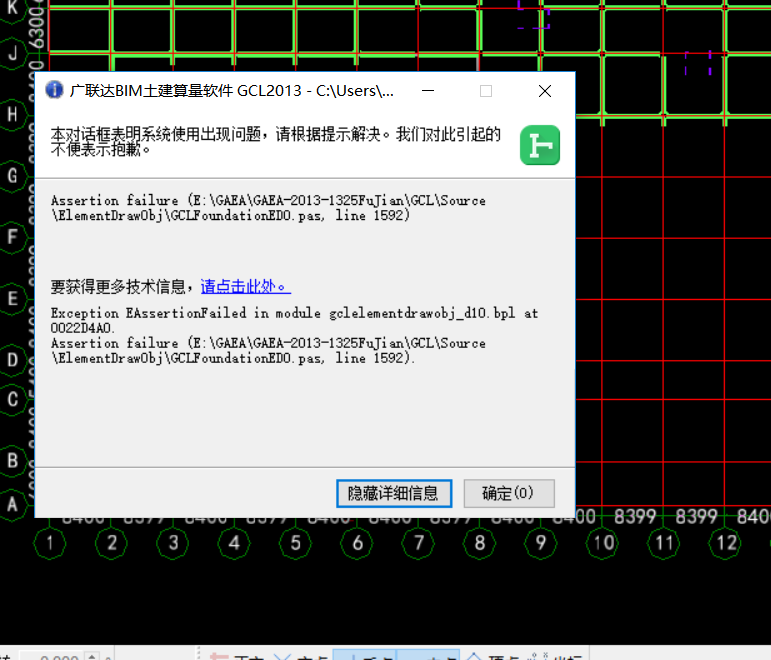Click the green Glodon logo icon
771x660 pixels.
[540, 145]
